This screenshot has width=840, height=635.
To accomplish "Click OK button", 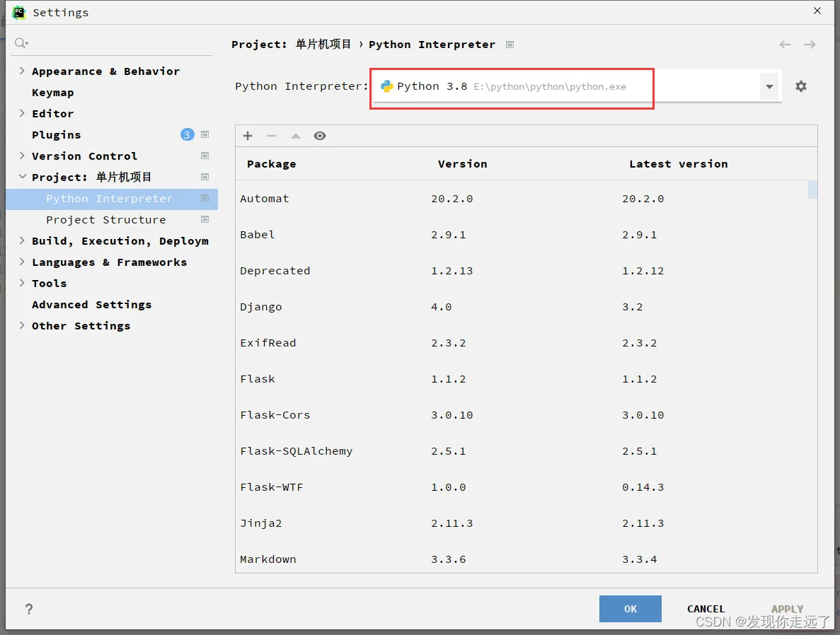I will [630, 609].
